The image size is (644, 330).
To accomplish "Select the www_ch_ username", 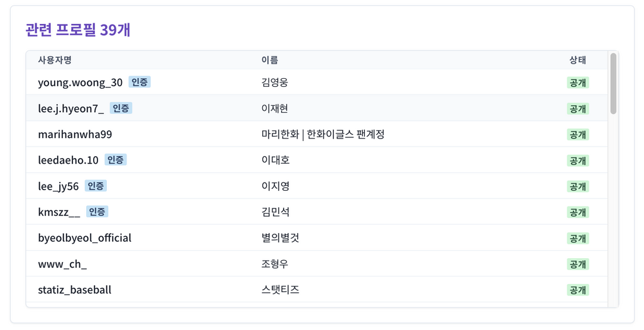I will point(62,264).
